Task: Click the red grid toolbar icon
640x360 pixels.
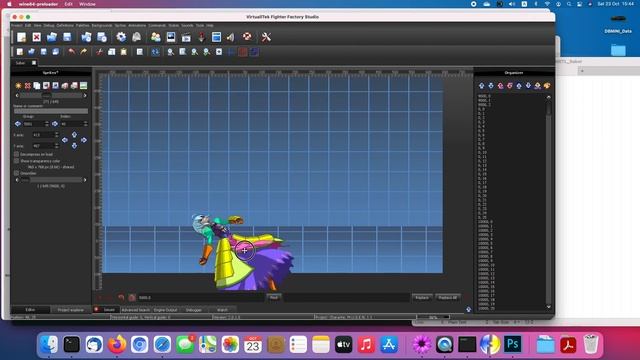Action: click(x=243, y=52)
